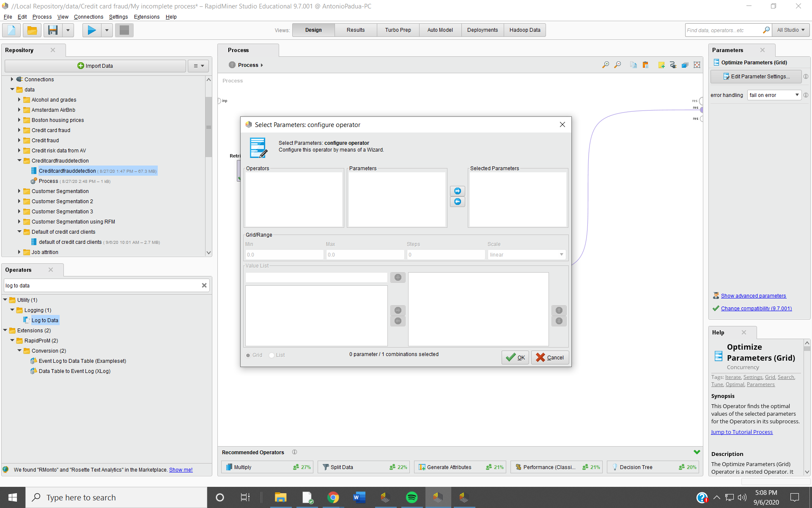Add parameter with the right arrow button

coord(458,191)
